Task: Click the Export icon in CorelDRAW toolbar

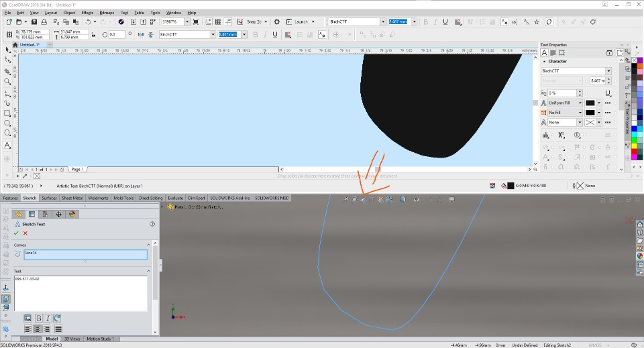Action: [143, 21]
